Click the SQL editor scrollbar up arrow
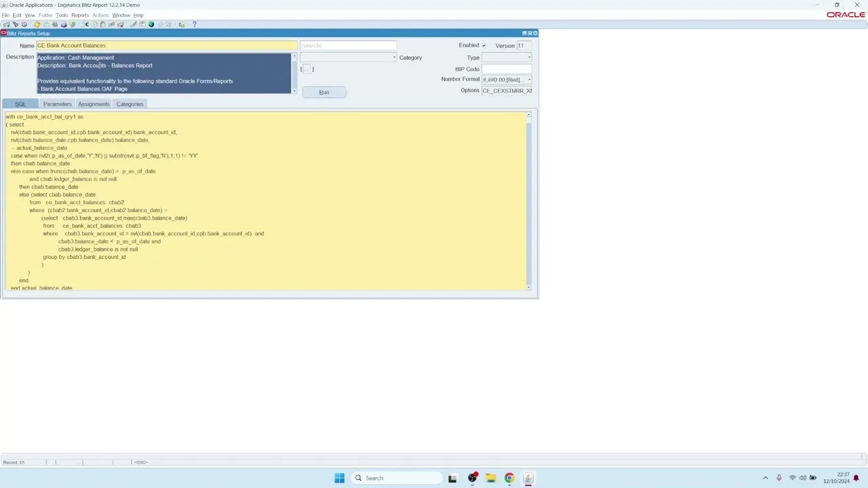Image resolution: width=868 pixels, height=488 pixels. 529,115
